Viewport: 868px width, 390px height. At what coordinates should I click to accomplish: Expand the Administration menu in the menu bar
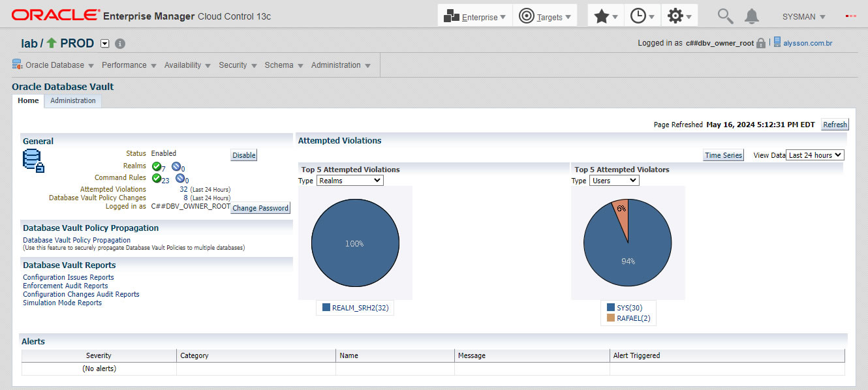point(341,65)
